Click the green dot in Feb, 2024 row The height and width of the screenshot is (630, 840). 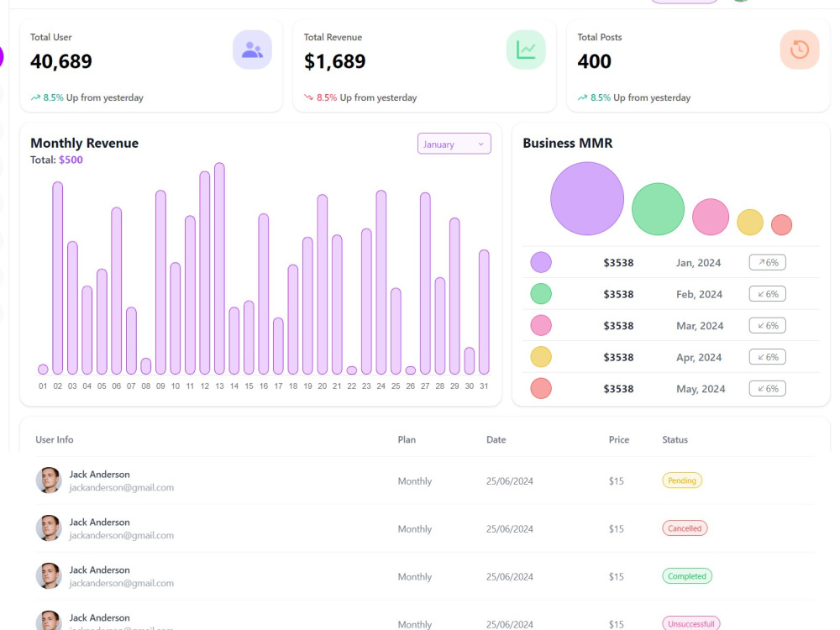[541, 294]
